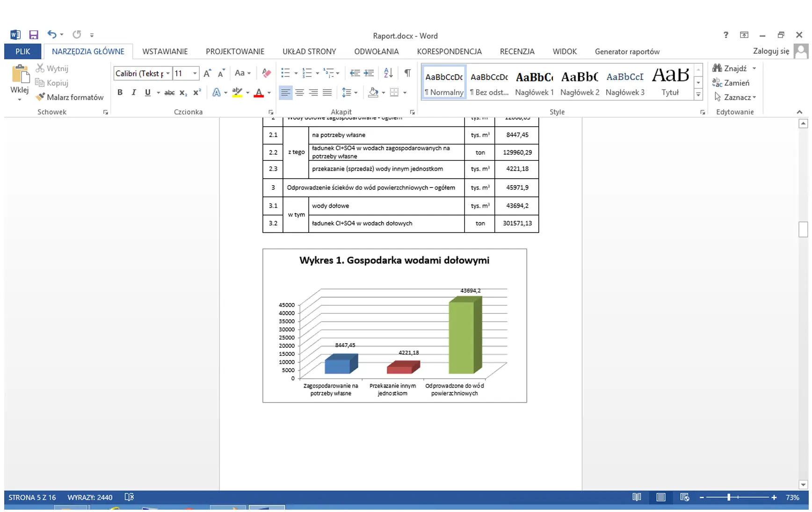Apply strikethrough formatting
The width and height of the screenshot is (812, 512).
coord(169,93)
